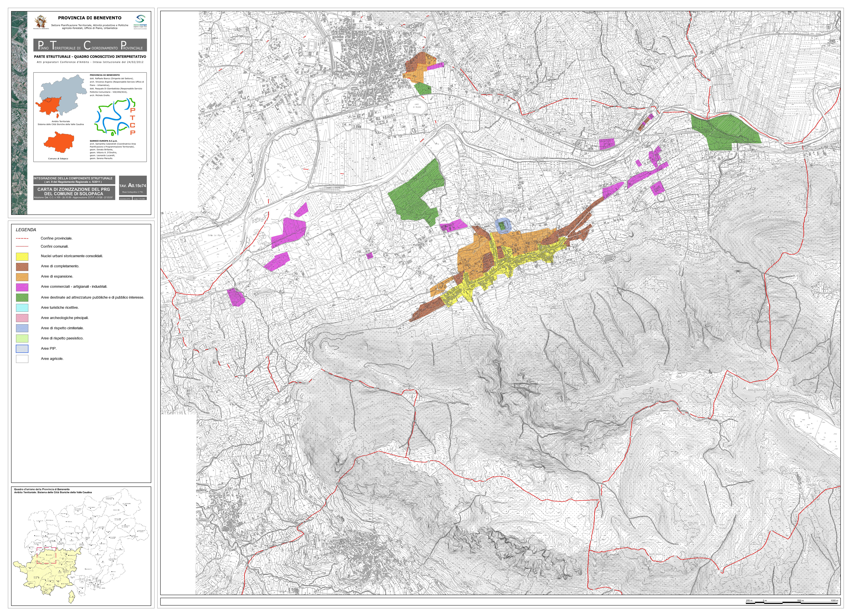Click the blue-hatched Aree PIP swatch
The width and height of the screenshot is (852, 616).
pyautogui.click(x=22, y=349)
